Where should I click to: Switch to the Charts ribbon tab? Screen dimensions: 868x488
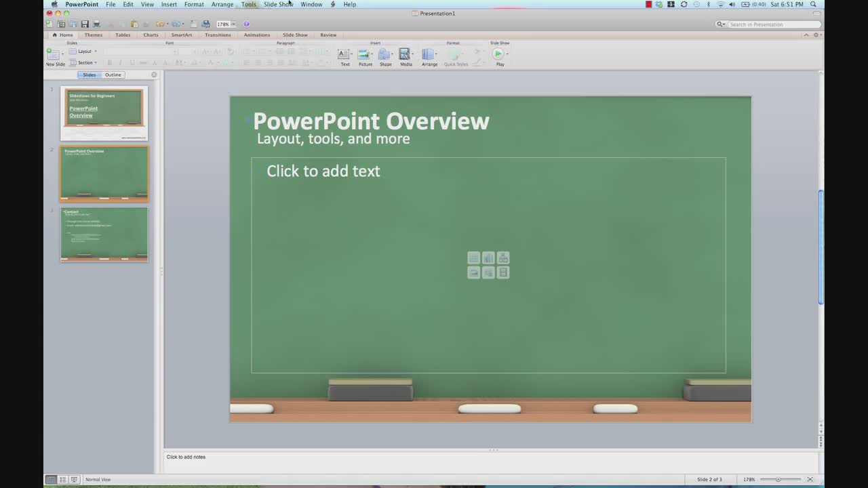151,35
